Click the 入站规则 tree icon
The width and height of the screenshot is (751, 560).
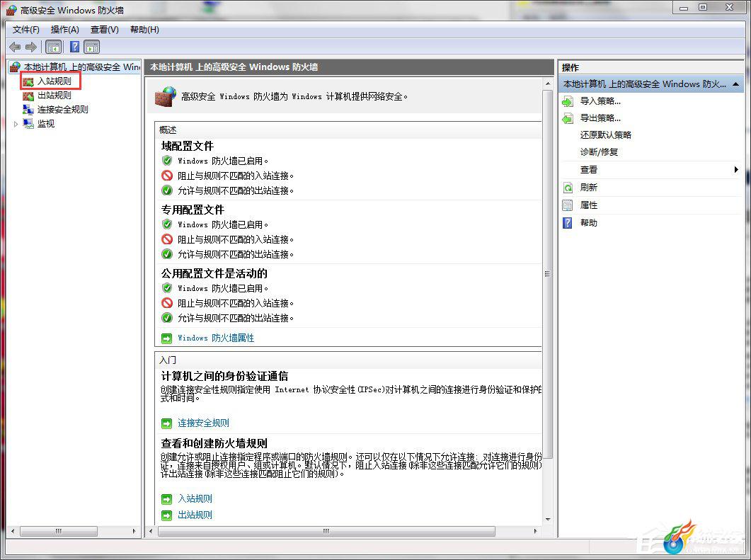(28, 81)
